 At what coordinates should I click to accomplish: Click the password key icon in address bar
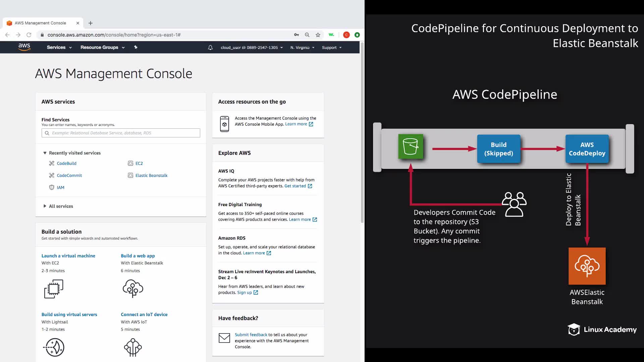[x=297, y=35]
